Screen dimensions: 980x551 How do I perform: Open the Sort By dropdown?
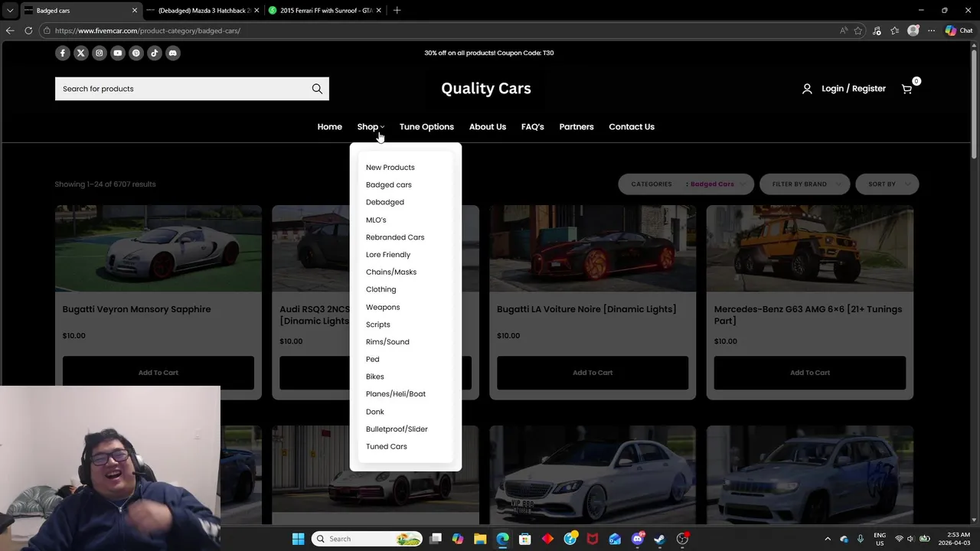point(887,184)
